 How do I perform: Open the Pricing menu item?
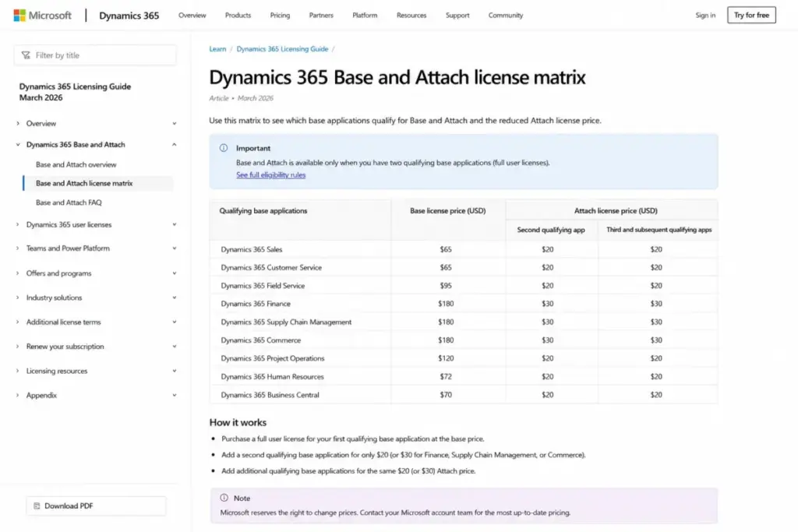pyautogui.click(x=280, y=16)
